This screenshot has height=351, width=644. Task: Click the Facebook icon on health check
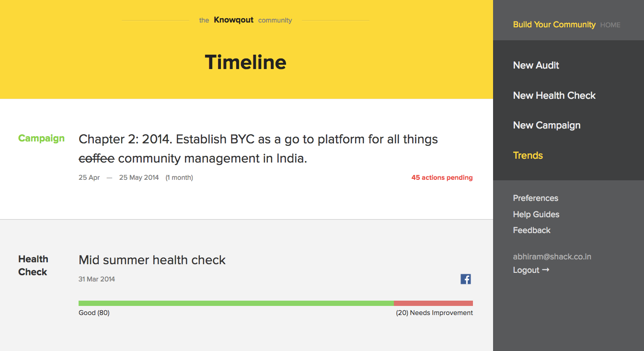pyautogui.click(x=465, y=279)
